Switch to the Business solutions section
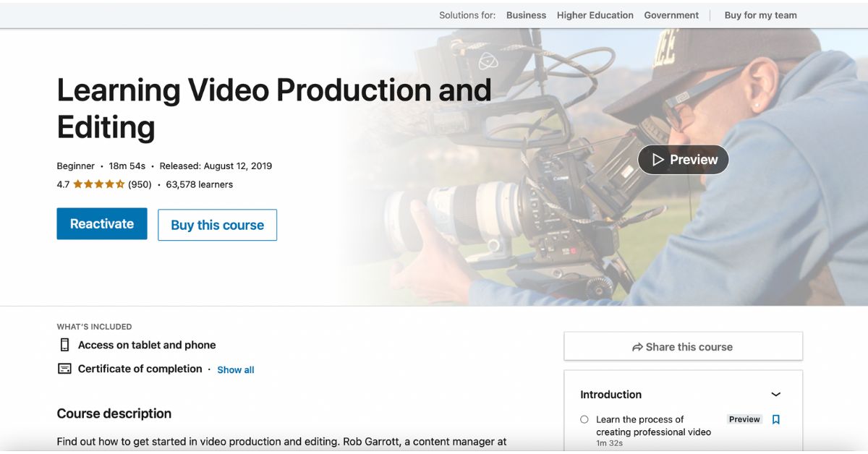Screen dimensions: 868x454 click(x=526, y=14)
